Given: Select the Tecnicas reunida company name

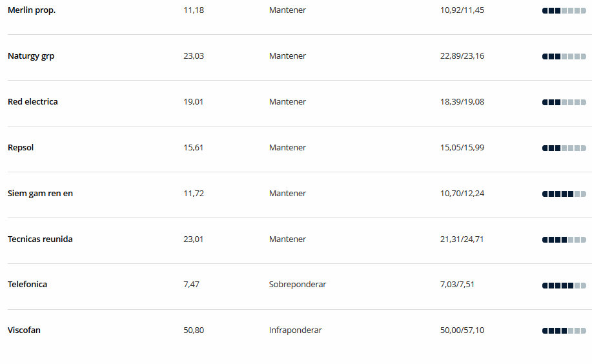Looking at the screenshot, I should coord(40,239).
